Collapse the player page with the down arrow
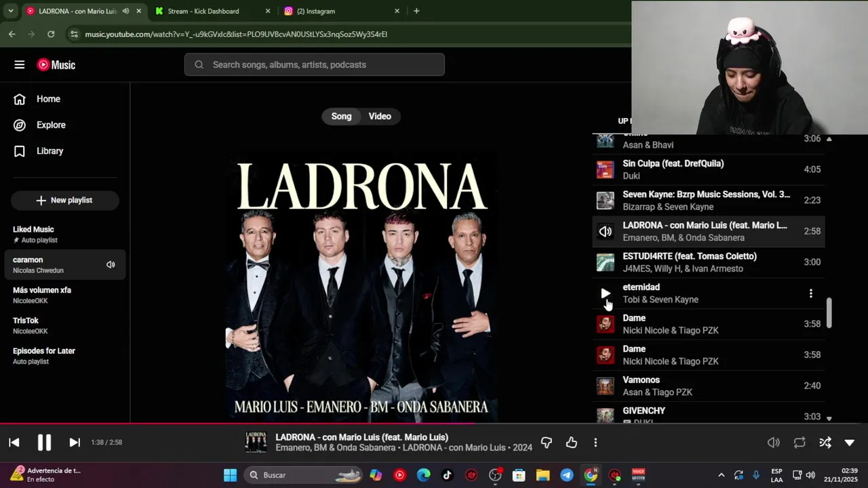 coord(849,443)
